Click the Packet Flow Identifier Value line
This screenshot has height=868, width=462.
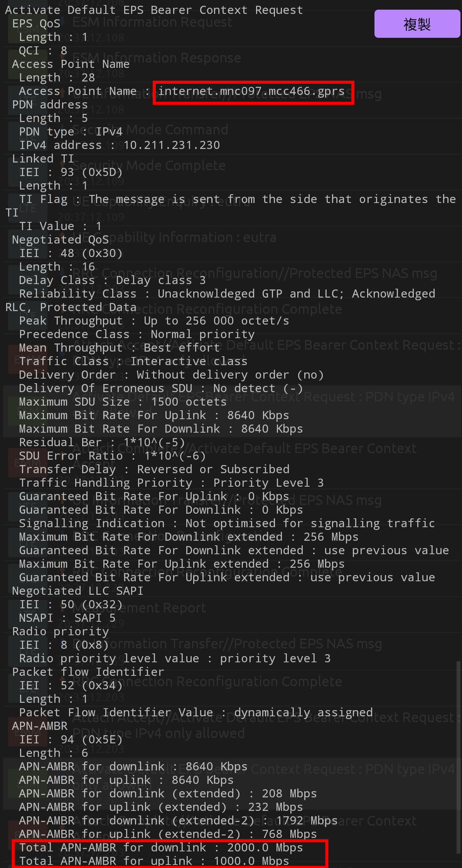[x=196, y=712]
